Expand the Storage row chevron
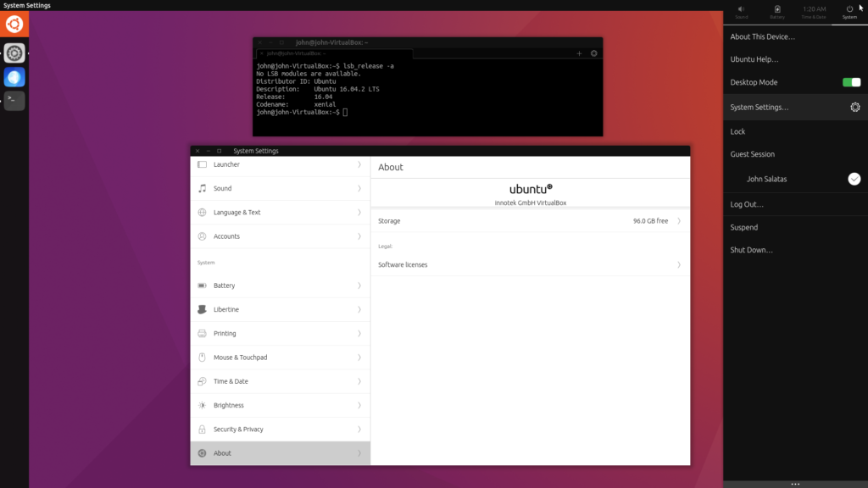The width and height of the screenshot is (868, 488). (679, 221)
